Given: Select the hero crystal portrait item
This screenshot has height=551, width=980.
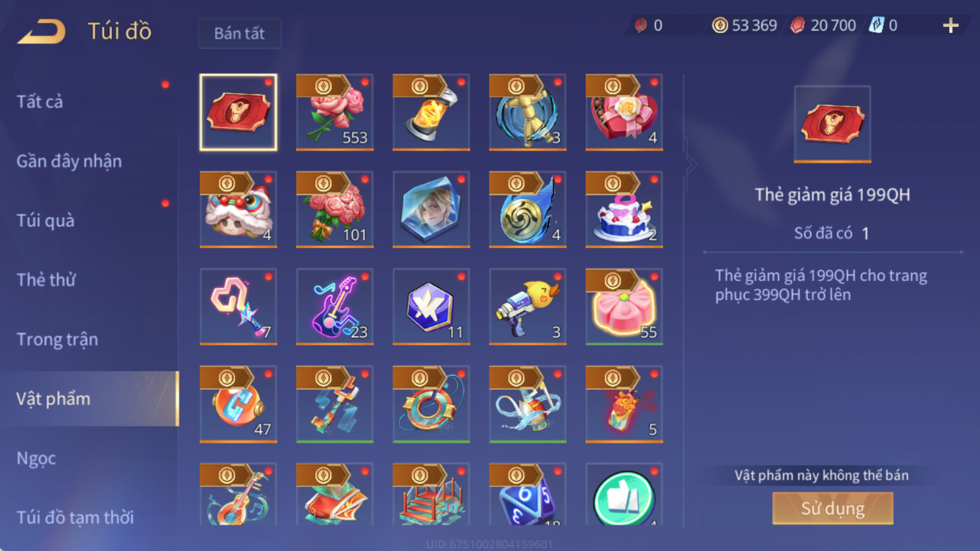Looking at the screenshot, I should click(431, 209).
